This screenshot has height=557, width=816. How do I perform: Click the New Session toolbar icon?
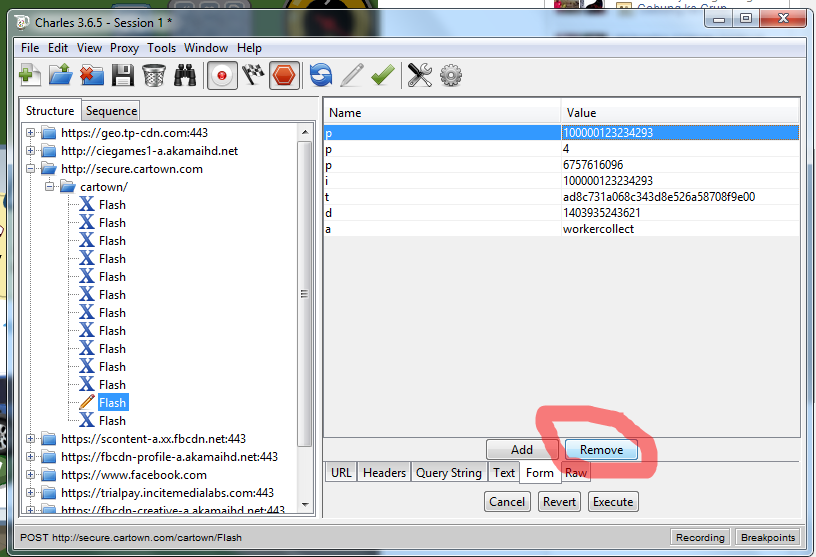point(30,75)
